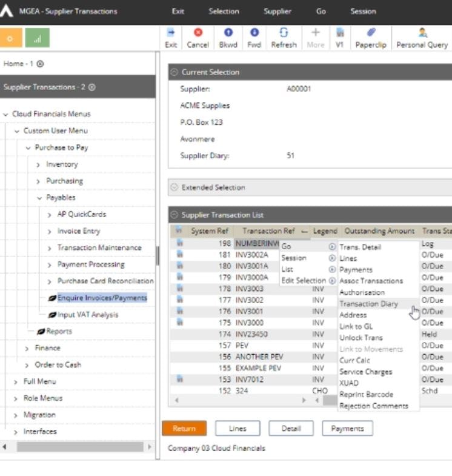Click the Session submenu arrow in popup

[332, 258]
